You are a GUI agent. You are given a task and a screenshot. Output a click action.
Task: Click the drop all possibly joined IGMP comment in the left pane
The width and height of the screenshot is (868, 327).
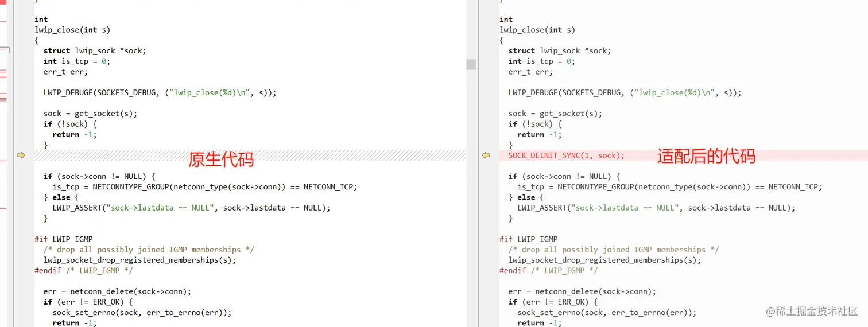149,250
